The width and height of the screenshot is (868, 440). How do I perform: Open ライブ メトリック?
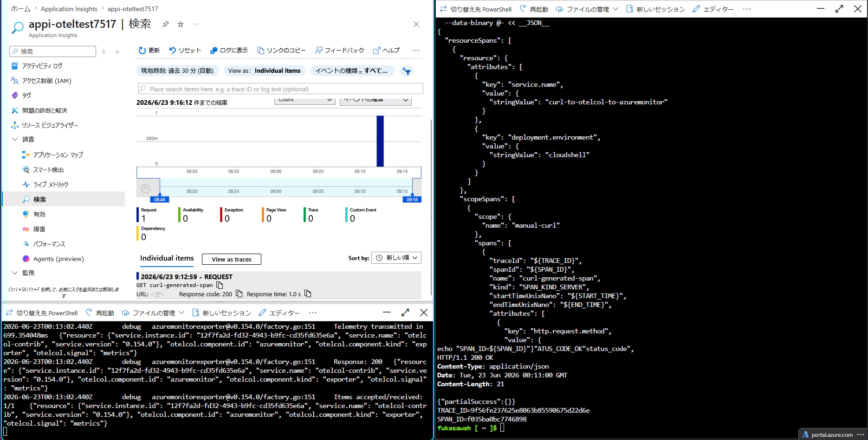pos(51,185)
